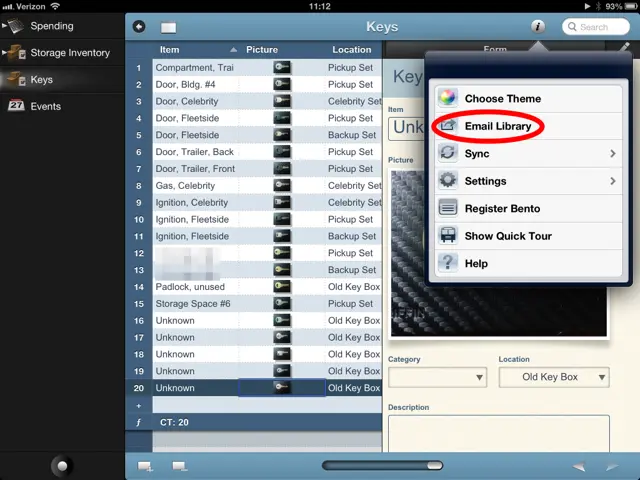This screenshot has height=480, width=640.
Task: Select Email Library in the popup menu
Action: click(x=498, y=126)
